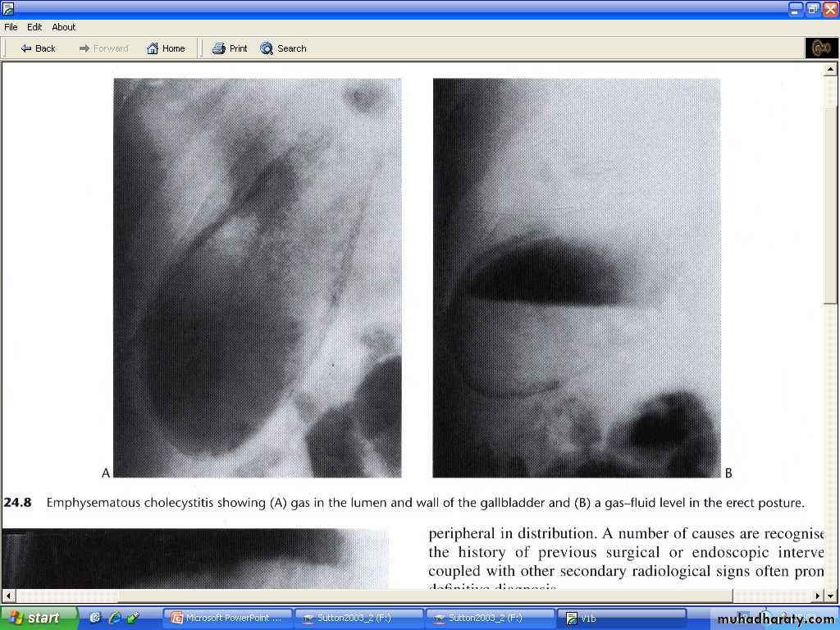
Task: Open the About menu
Action: point(64,27)
